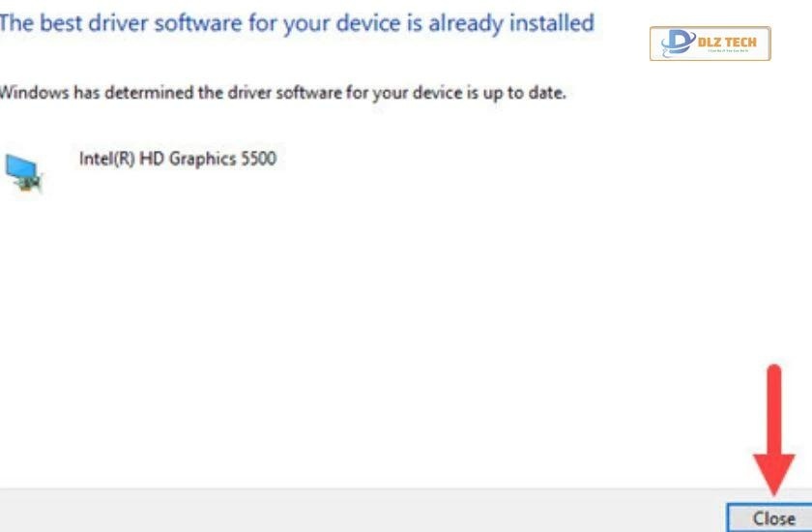This screenshot has width=812, height=532.
Task: Click the orange D emblem in the logo
Action: 679,44
